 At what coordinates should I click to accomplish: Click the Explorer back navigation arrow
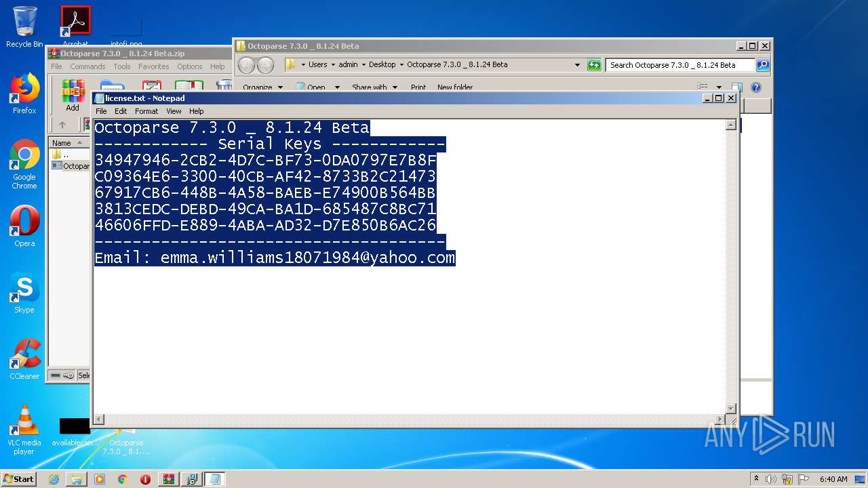pos(247,65)
